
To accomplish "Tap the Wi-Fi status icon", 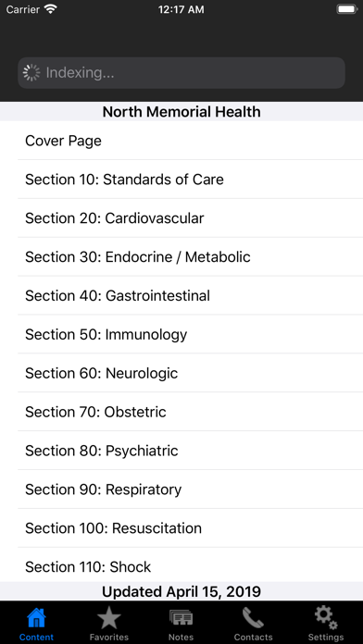I will tap(51, 9).
